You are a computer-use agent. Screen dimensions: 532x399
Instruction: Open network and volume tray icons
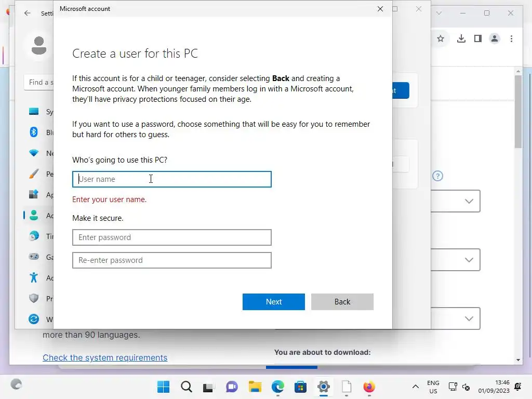[459, 387]
